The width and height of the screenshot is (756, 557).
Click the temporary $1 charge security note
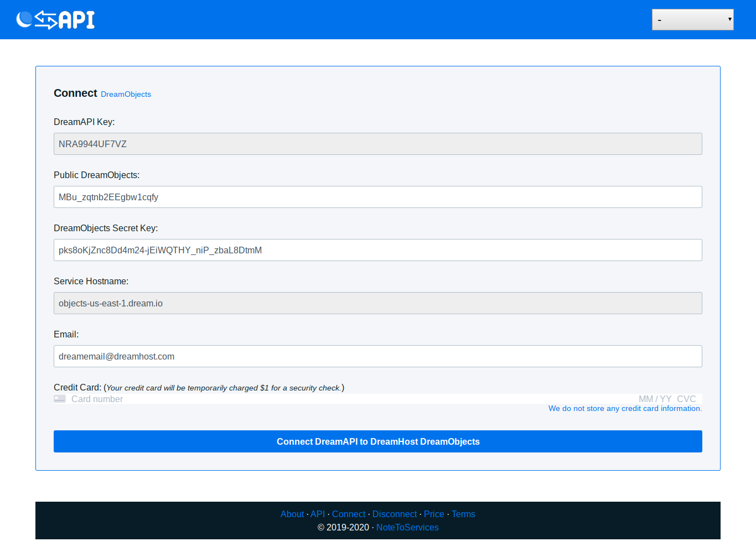point(224,388)
